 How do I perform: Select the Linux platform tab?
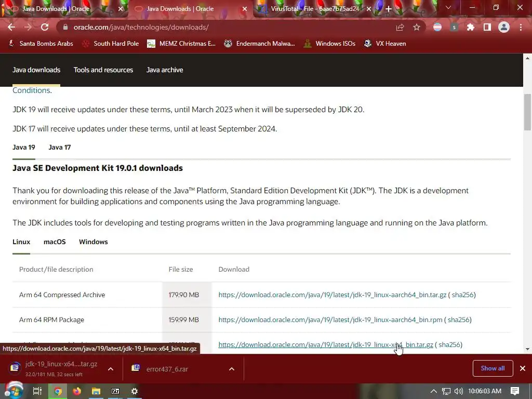click(x=21, y=242)
